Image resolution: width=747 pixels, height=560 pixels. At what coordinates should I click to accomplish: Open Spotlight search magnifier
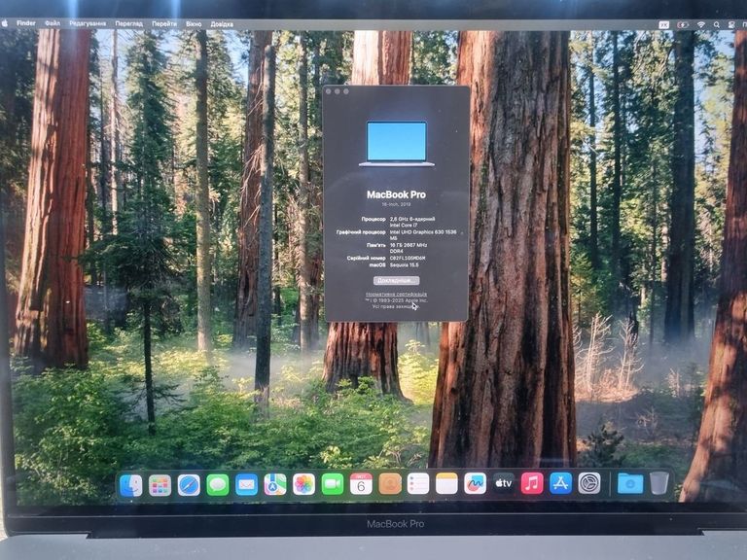[x=717, y=24]
